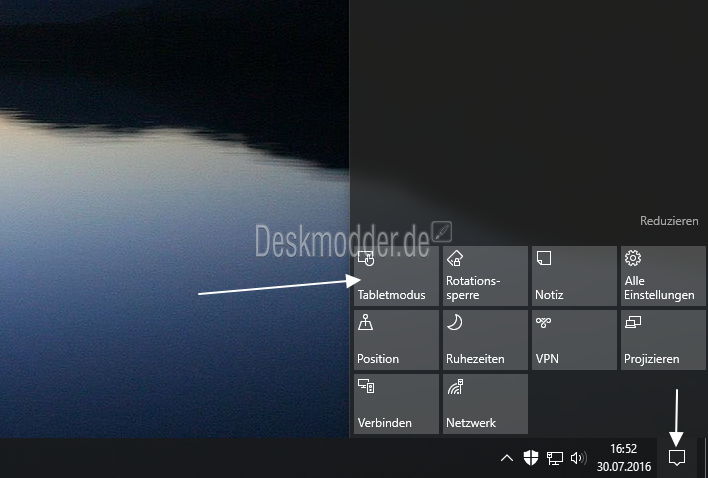Open the VPN quick action tile
The height and width of the screenshot is (478, 708).
(x=574, y=340)
